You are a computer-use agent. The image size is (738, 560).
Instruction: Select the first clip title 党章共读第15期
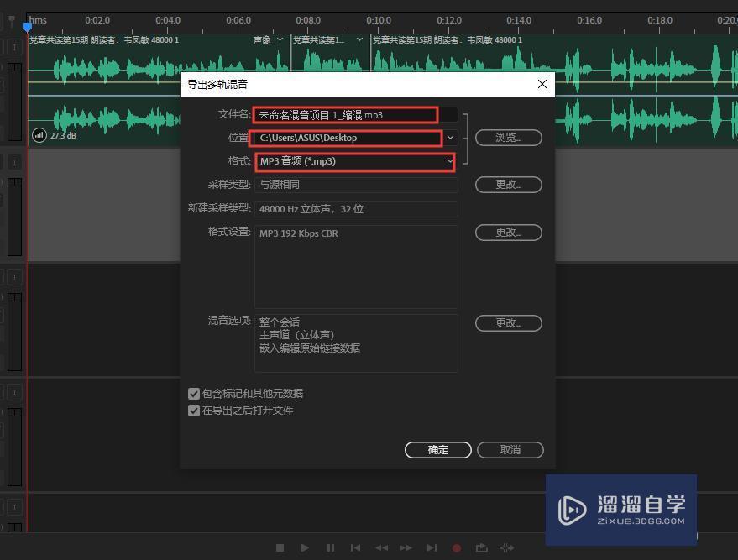104,40
